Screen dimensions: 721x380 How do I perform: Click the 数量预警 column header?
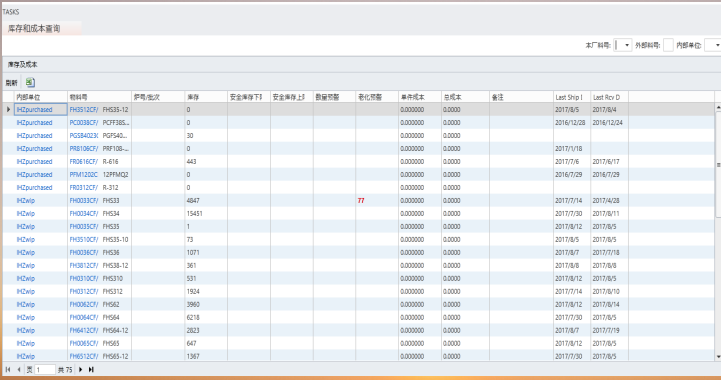[334, 97]
